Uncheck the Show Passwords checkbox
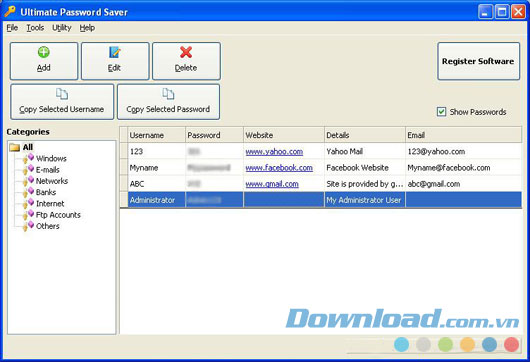The width and height of the screenshot is (530, 362). (441, 112)
